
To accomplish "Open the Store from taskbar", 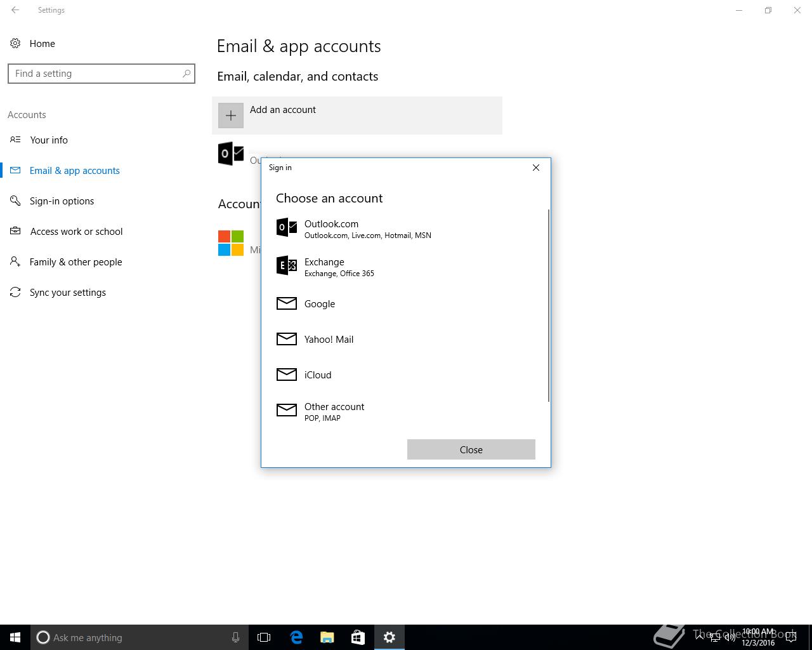I will 358,637.
